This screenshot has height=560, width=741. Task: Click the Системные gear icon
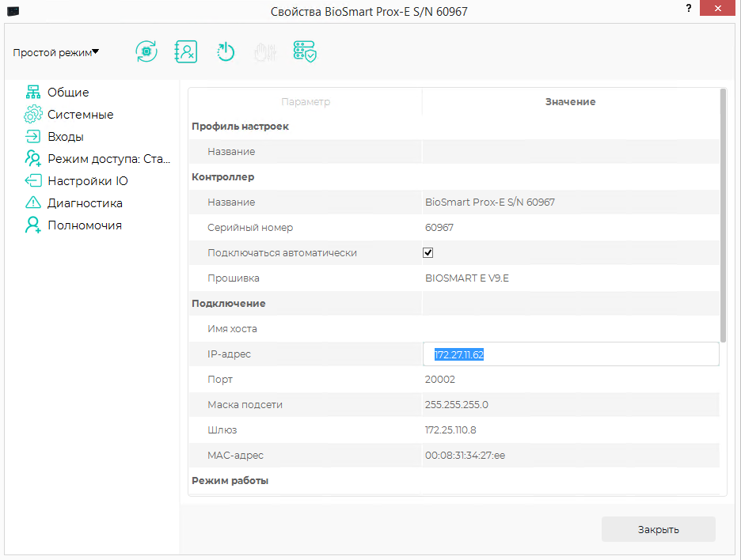point(33,114)
